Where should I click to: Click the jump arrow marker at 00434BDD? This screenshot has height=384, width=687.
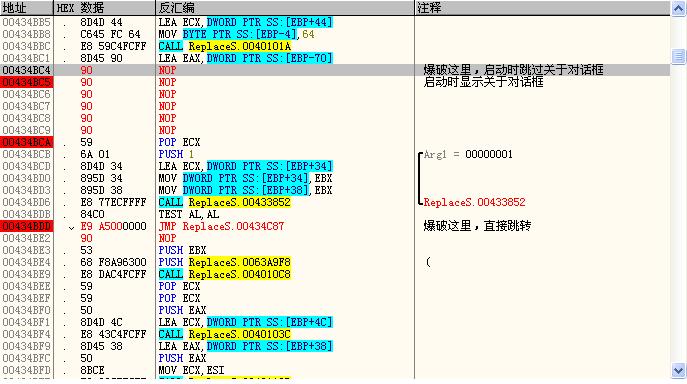pyautogui.click(x=71, y=227)
